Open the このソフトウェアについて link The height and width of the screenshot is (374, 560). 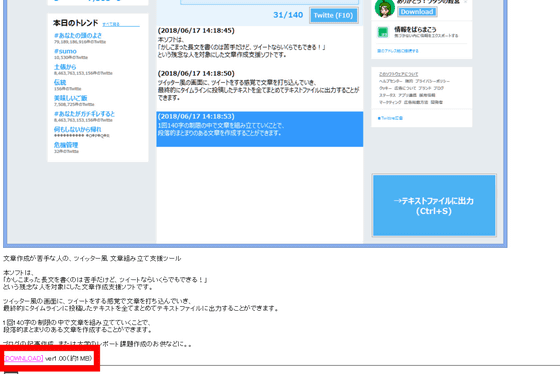click(x=399, y=74)
